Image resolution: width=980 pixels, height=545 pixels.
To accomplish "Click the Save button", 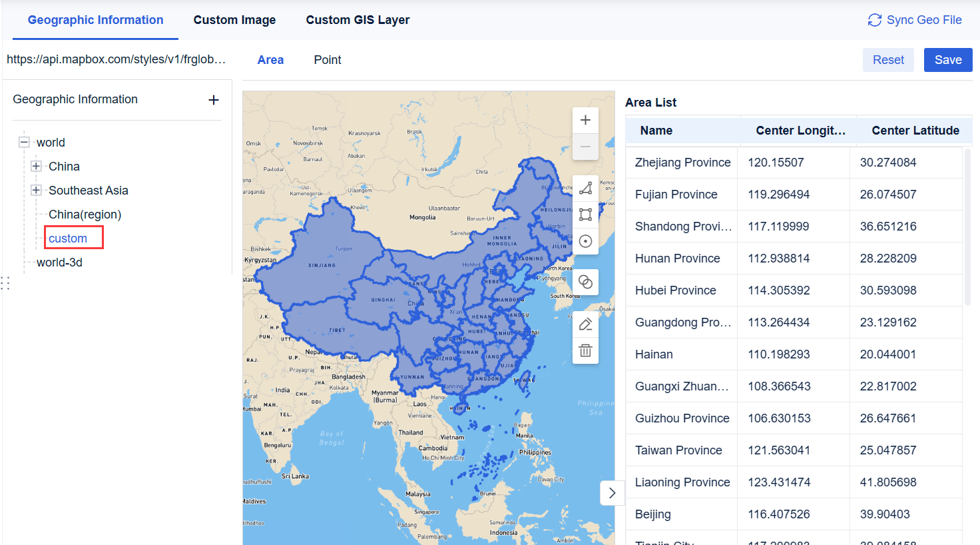I will (x=947, y=59).
